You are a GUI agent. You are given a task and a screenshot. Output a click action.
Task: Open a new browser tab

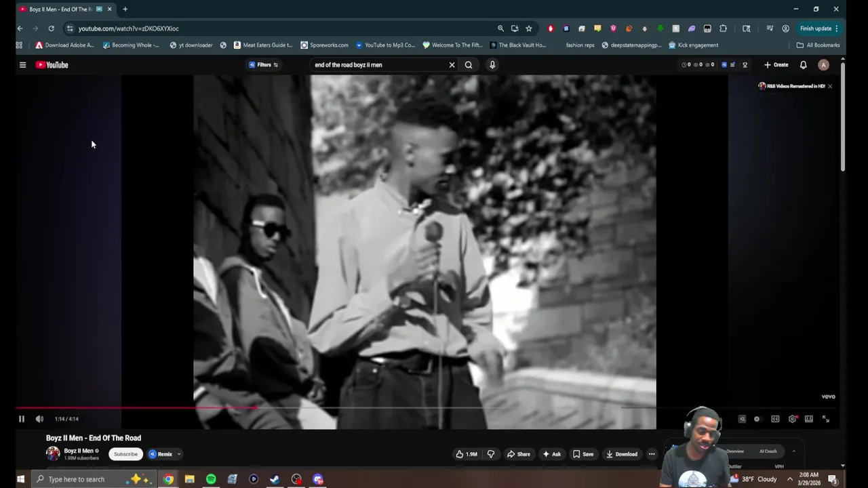pyautogui.click(x=125, y=9)
